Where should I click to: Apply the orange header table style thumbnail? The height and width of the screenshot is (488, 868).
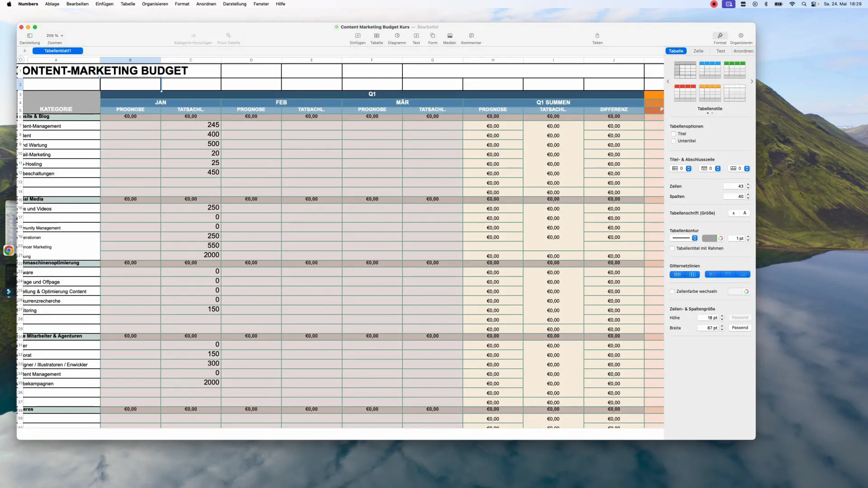[710, 93]
